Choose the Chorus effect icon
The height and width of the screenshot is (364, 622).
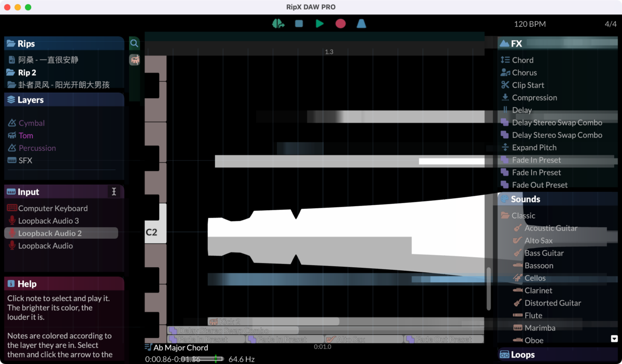pos(505,72)
